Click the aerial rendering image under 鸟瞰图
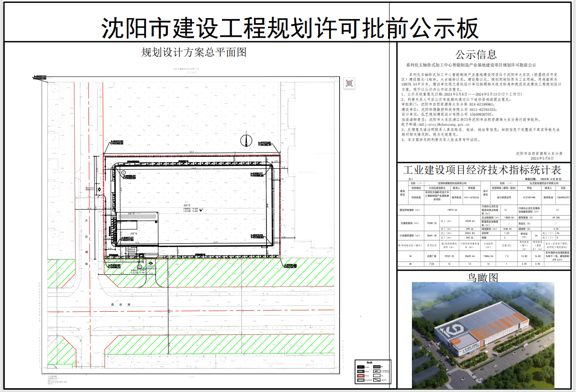Screen dimensions: 576x392 pos(483,335)
